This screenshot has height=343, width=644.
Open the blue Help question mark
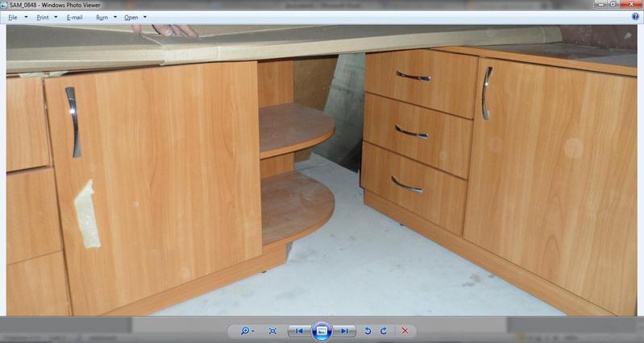click(x=636, y=16)
